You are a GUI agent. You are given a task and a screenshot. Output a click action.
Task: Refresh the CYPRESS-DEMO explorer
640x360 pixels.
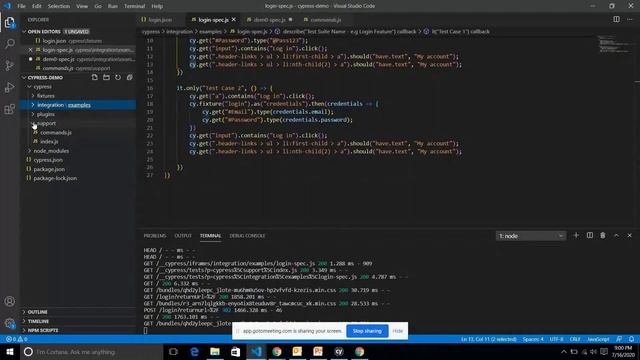tap(118, 77)
